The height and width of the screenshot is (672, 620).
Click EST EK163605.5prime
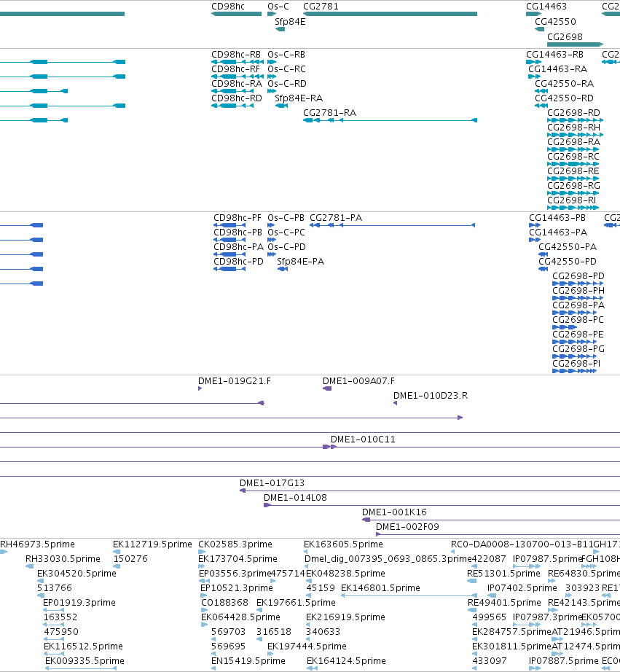coord(343,544)
